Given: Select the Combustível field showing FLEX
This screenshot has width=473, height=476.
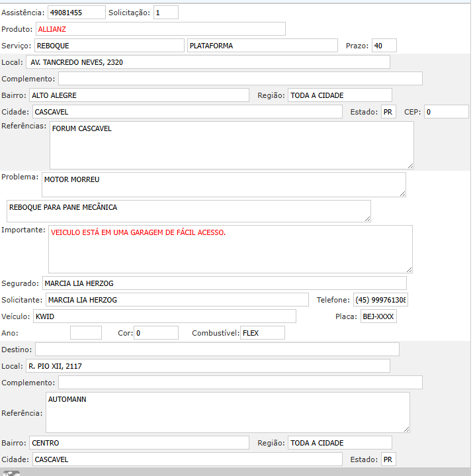Looking at the screenshot, I should coord(262,333).
